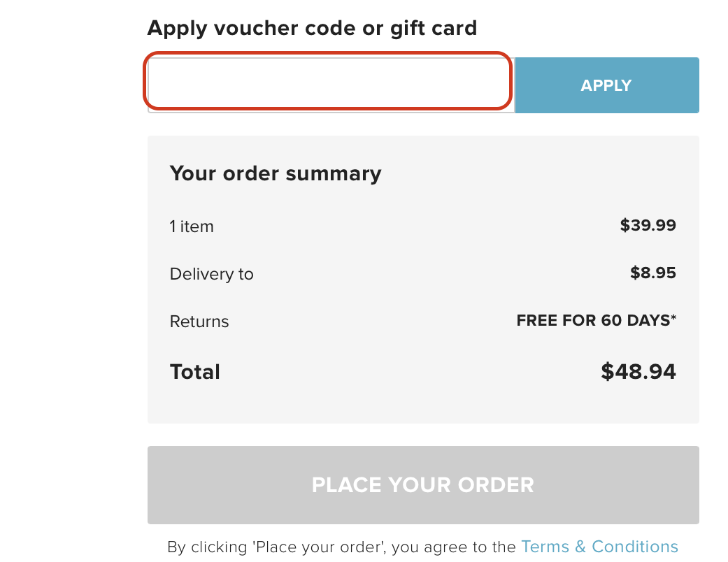728x562 pixels.
Task: Select the 'Total' label
Action: [194, 371]
